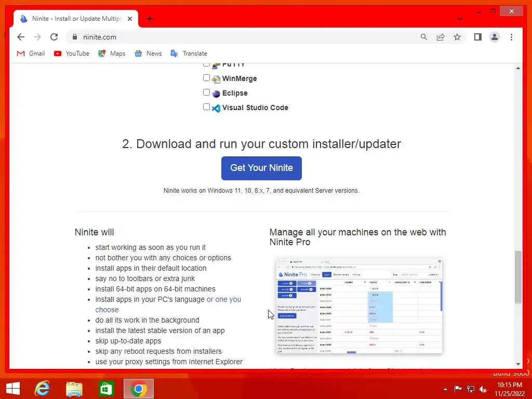Click the Get Your Ninite button
Viewport: 532px width, 399px height.
click(x=261, y=168)
